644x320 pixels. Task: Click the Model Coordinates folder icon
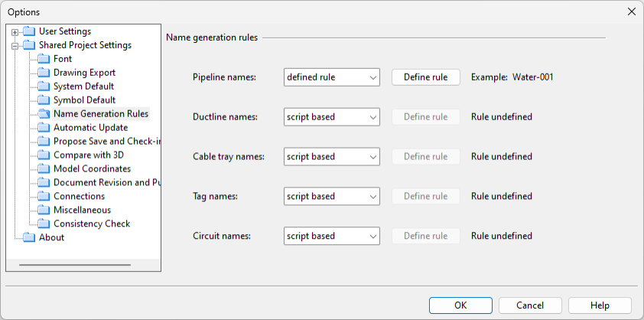pos(44,169)
